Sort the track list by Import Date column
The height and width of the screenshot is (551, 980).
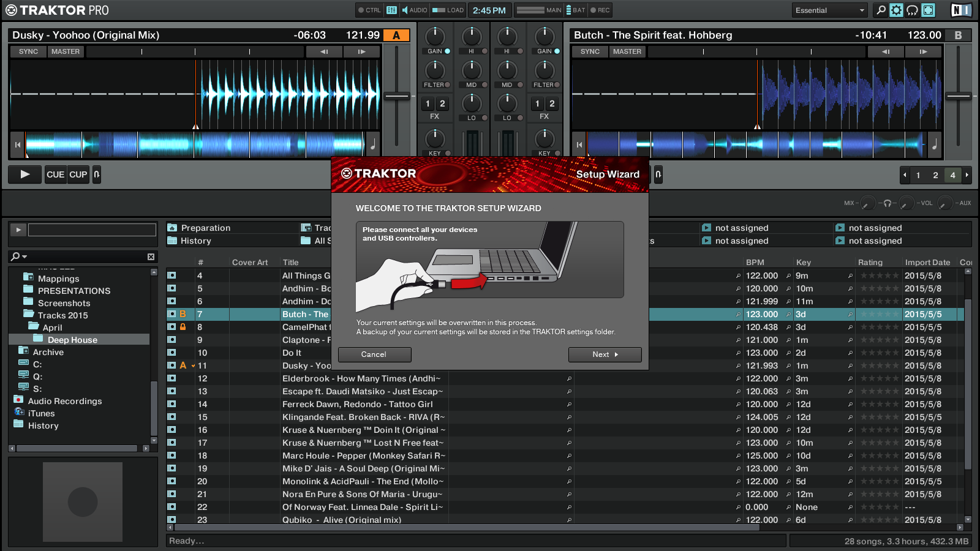point(927,262)
